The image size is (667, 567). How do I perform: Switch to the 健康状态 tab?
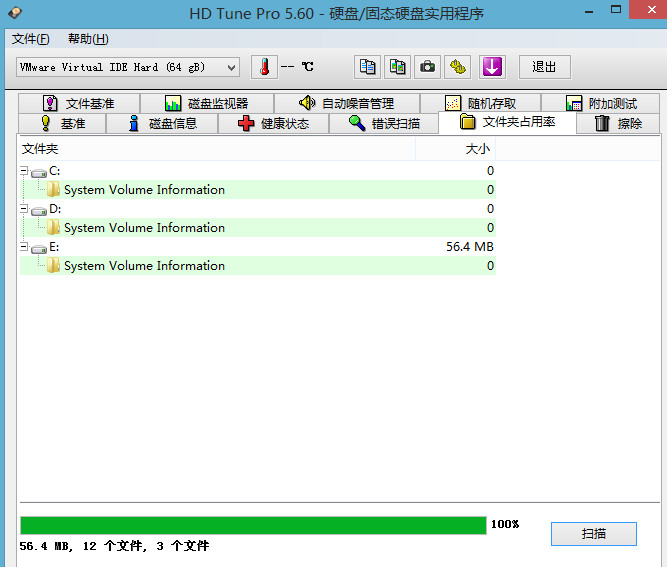click(273, 123)
